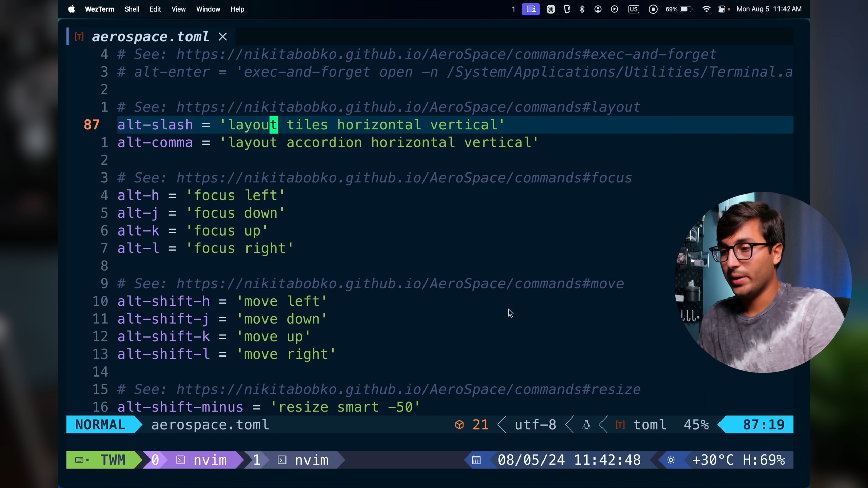
Task: Open the Window menu
Action: click(208, 9)
